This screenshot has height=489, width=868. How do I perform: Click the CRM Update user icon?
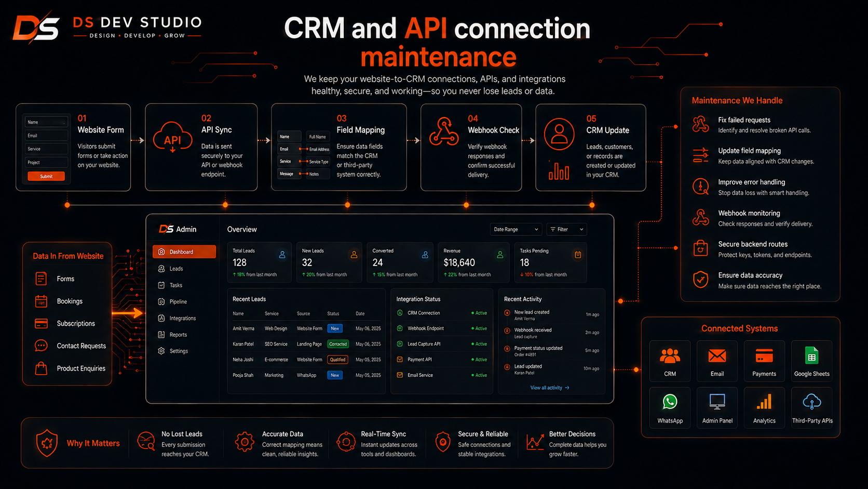click(559, 134)
